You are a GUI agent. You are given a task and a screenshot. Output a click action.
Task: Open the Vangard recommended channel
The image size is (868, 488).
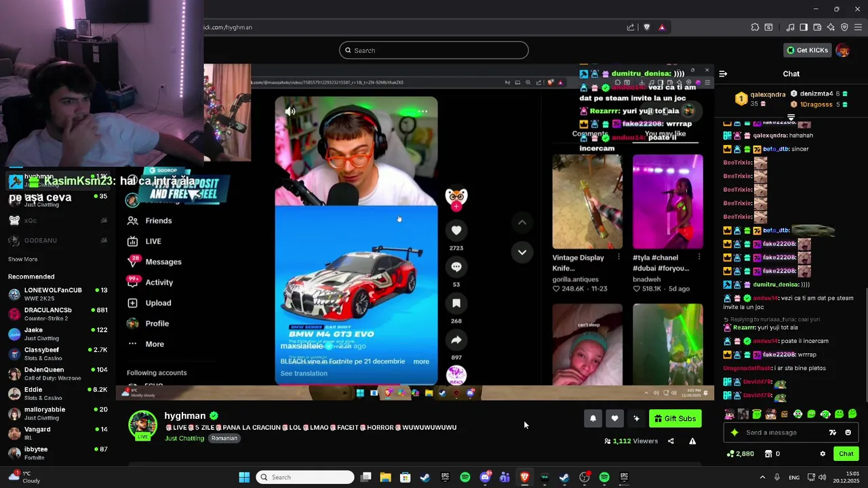[58, 433]
